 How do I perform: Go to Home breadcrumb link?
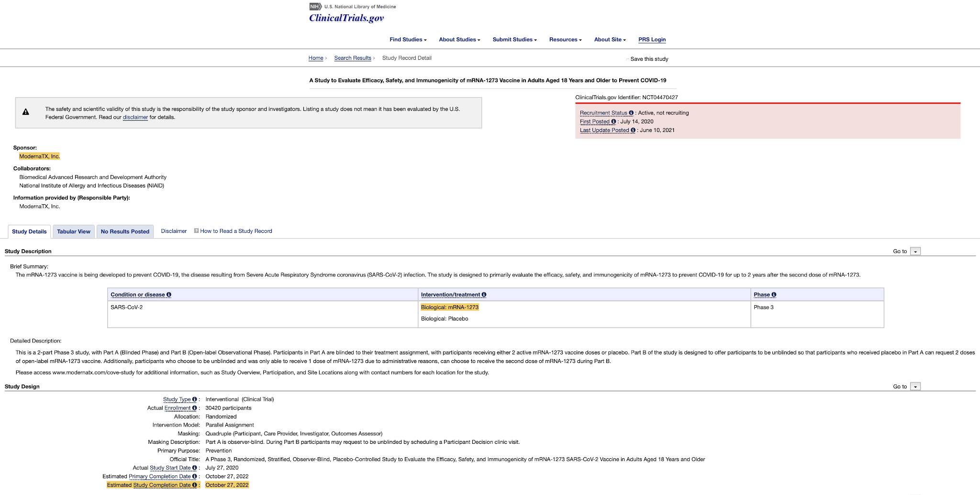[x=316, y=58]
